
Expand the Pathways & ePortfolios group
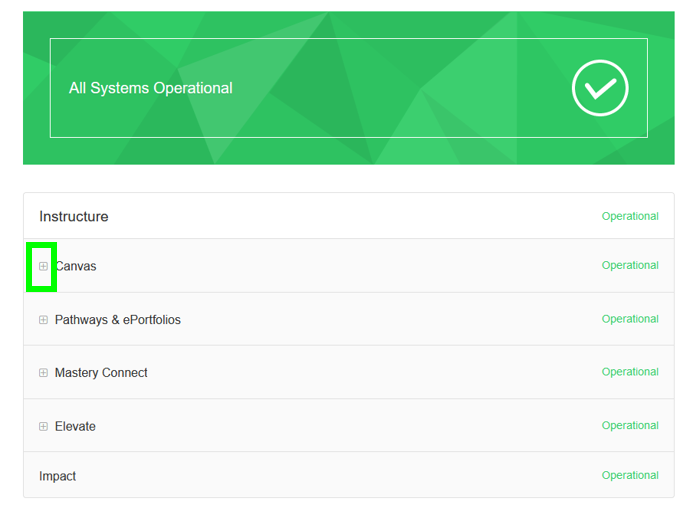[x=43, y=320]
